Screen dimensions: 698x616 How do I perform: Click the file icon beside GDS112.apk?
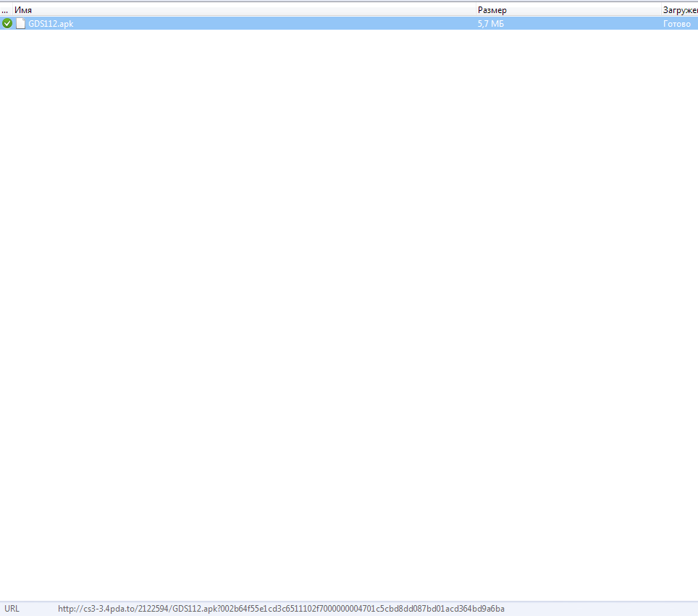(20, 24)
